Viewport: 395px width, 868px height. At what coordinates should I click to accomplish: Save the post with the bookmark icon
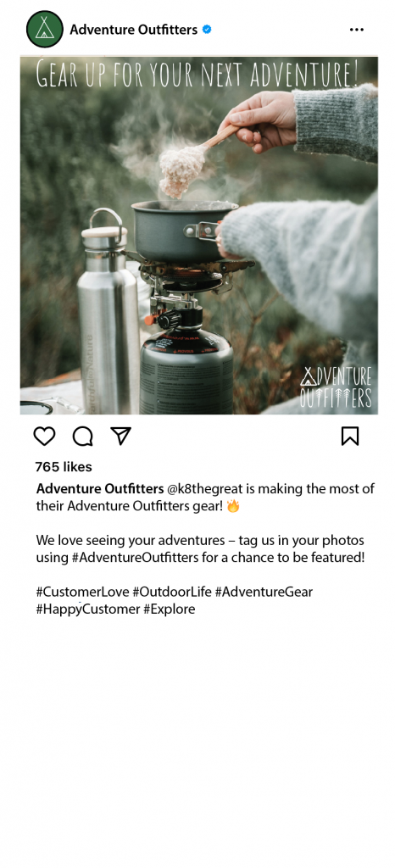point(349,437)
